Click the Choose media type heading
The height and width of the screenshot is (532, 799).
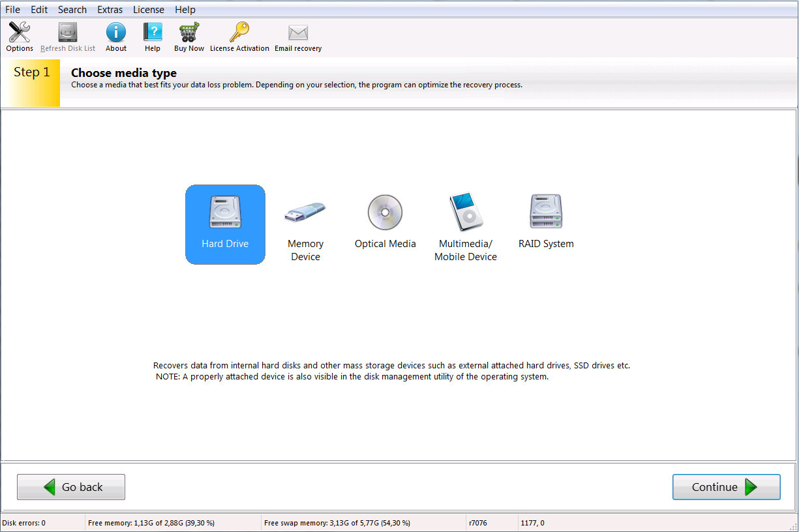[x=124, y=73]
